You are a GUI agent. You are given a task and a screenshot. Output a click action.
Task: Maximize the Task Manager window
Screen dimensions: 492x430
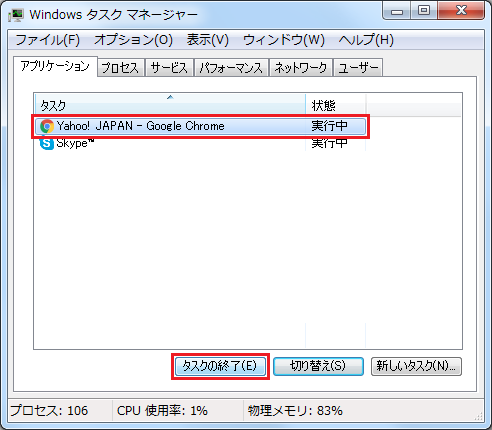424,11
